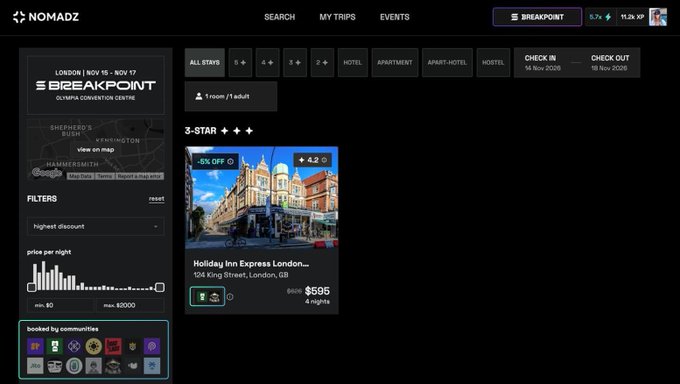Select the purple diamond-pattern community icon
Image resolution: width=680 pixels, height=384 pixels.
coord(74,346)
